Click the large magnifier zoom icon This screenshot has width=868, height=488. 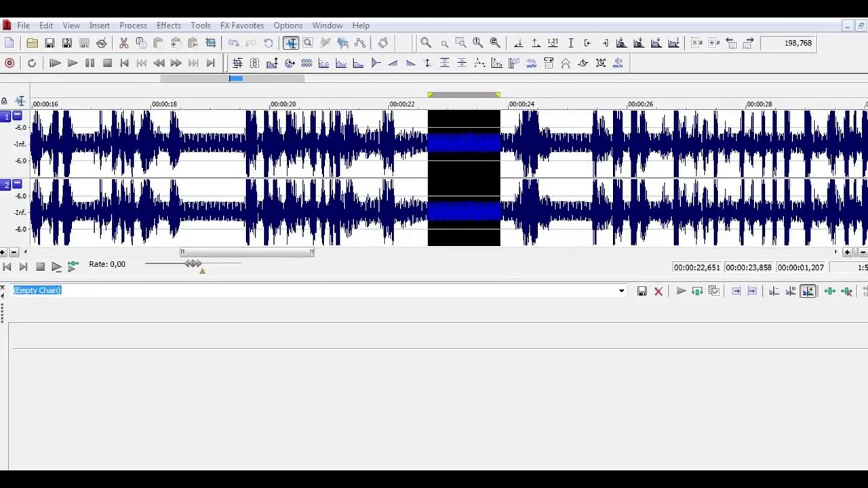pyautogui.click(x=426, y=43)
